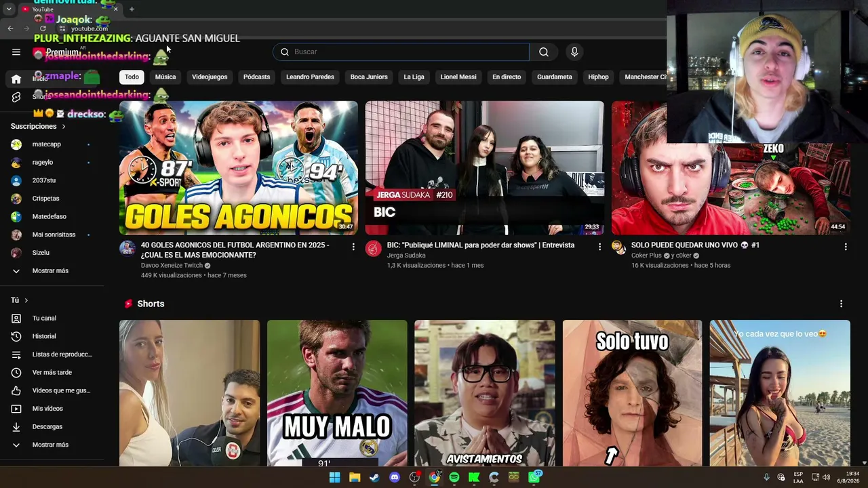Open options menu for GOLES AGONICOS video
The image size is (868, 488).
click(x=353, y=247)
